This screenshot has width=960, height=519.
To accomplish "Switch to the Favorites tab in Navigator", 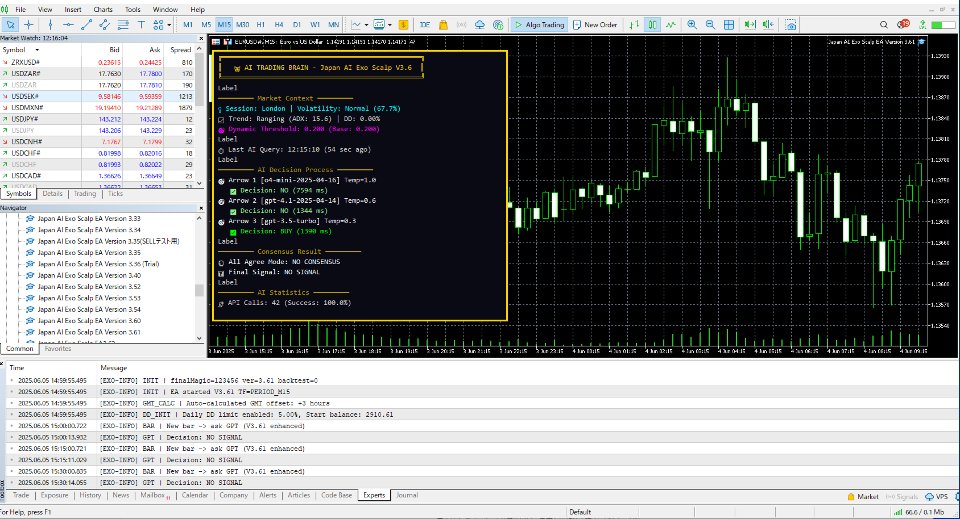I will [58, 348].
